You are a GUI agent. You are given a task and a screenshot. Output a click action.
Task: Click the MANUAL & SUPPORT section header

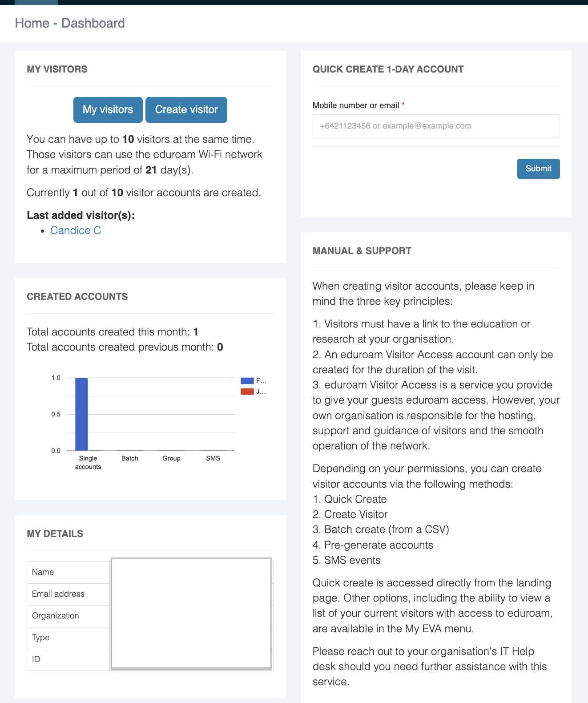point(362,250)
